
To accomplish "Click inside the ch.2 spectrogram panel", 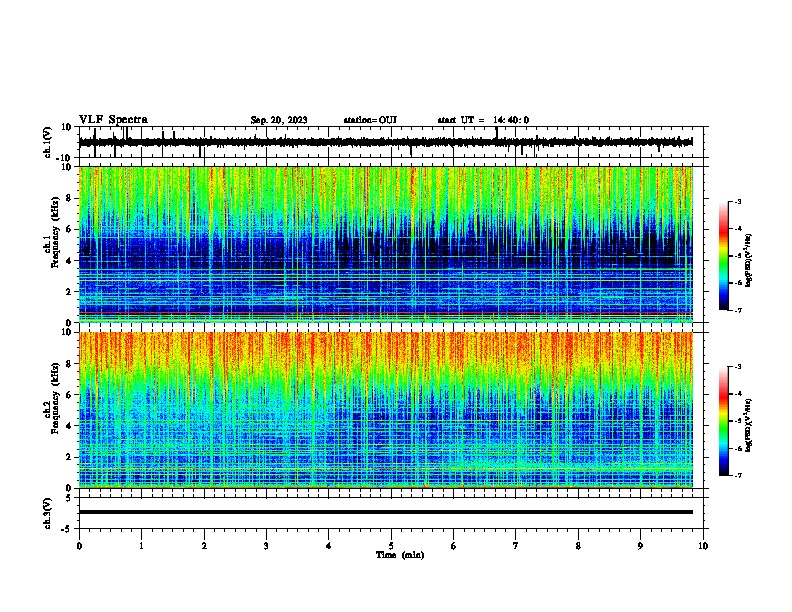I will point(386,410).
